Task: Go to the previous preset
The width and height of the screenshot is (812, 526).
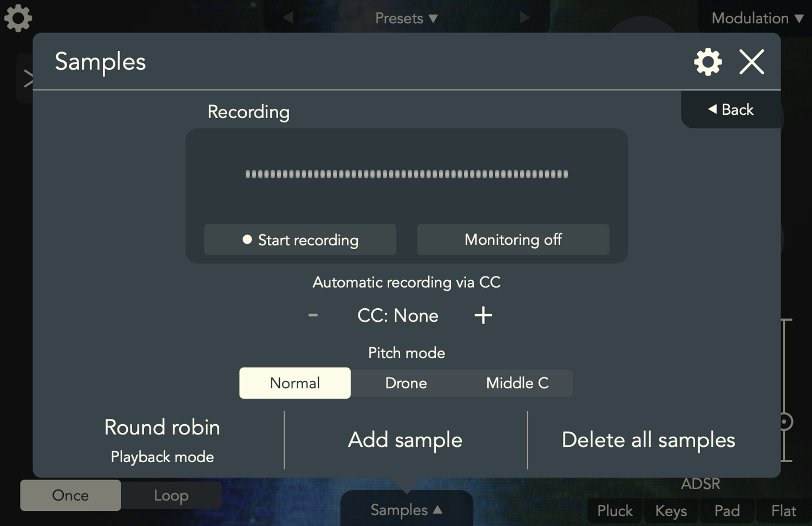Action: coord(288,18)
